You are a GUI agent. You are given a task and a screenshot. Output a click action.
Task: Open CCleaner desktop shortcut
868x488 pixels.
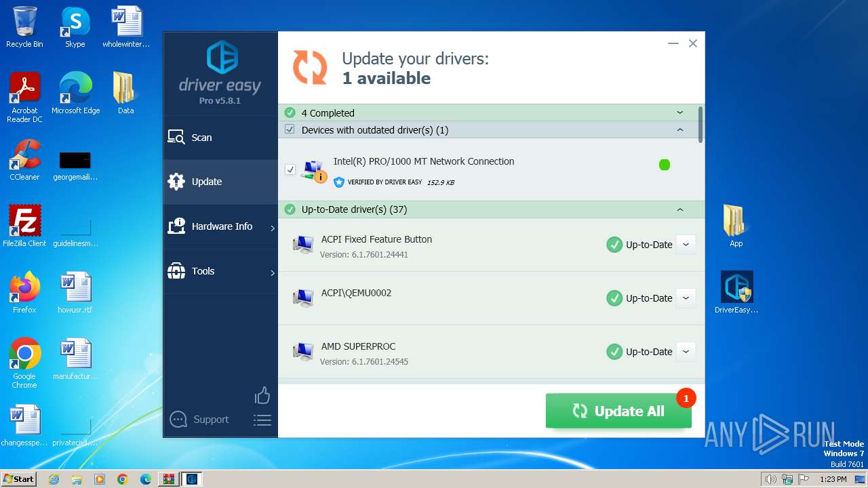[x=24, y=160]
